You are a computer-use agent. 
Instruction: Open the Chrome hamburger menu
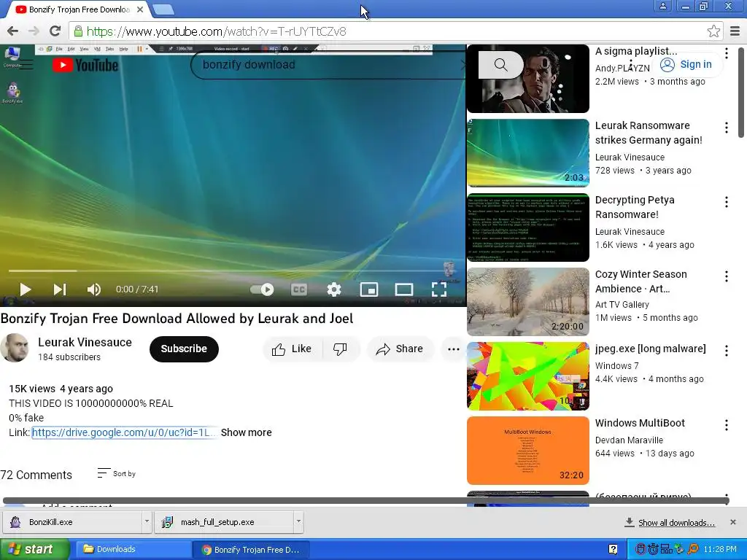pyautogui.click(x=735, y=31)
